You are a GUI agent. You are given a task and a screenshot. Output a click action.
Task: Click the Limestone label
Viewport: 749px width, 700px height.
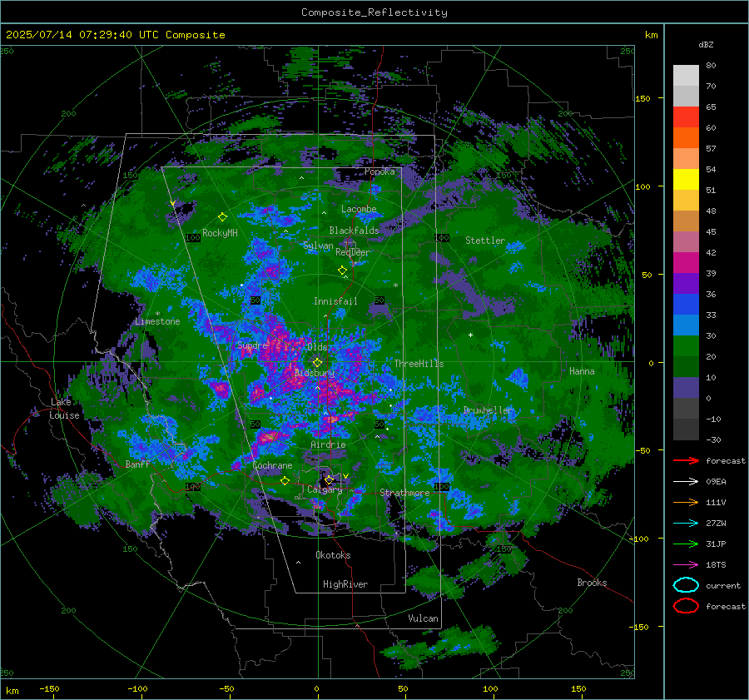[x=157, y=321]
